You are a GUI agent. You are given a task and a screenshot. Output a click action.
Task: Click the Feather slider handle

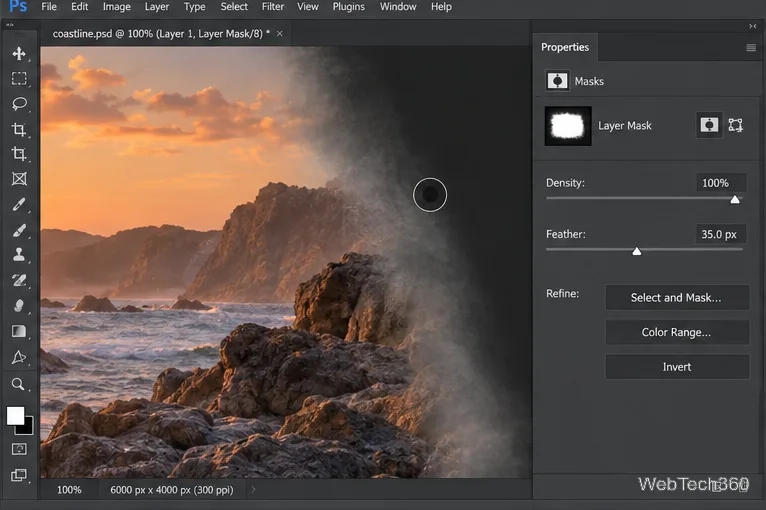pos(637,251)
